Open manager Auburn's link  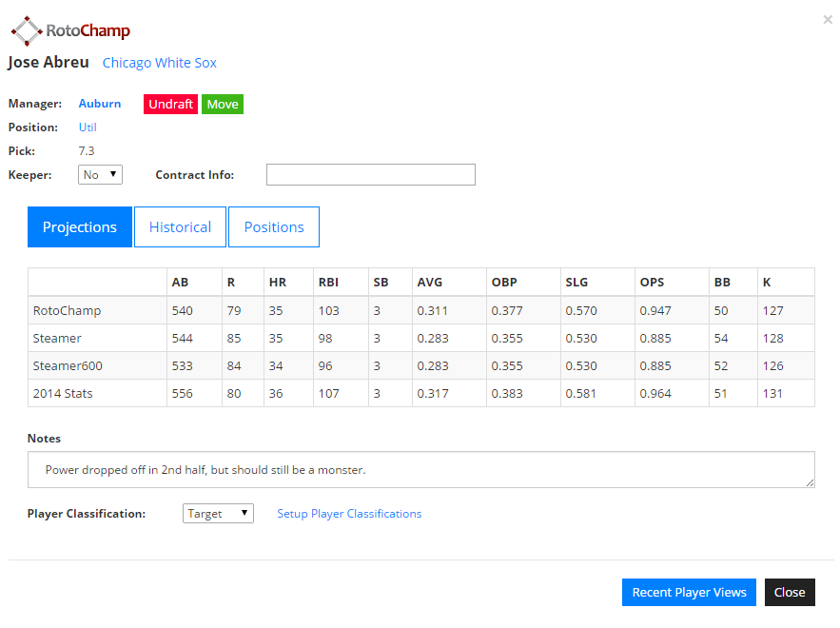[100, 104]
